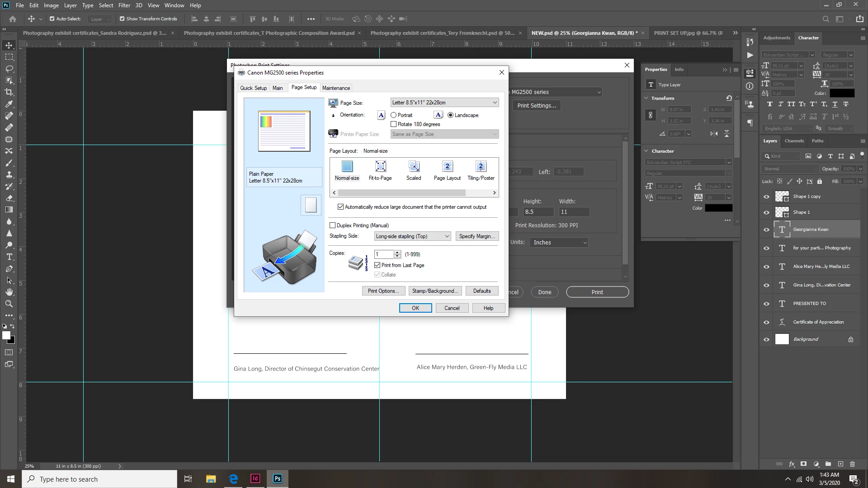Hide the Background layer
The image size is (868, 488).
pyautogui.click(x=766, y=339)
